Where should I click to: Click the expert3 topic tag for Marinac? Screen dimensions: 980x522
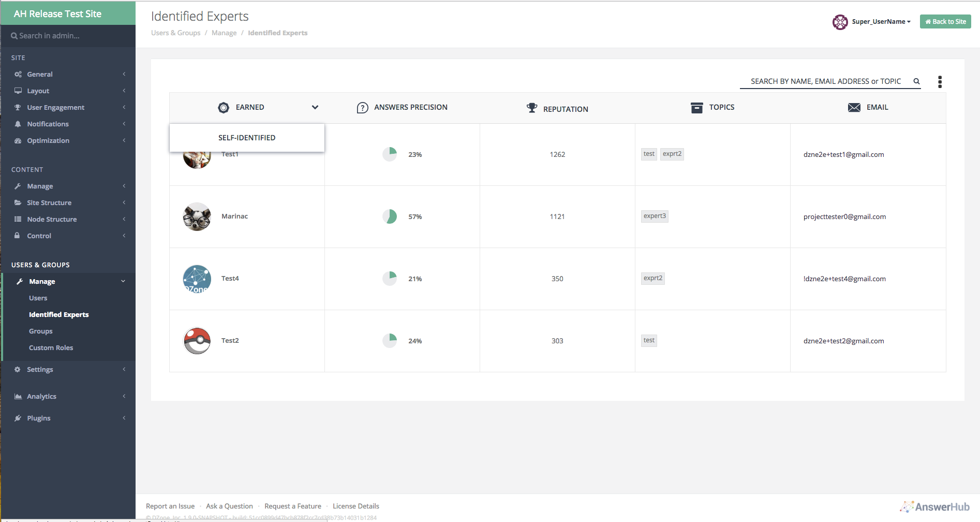655,216
